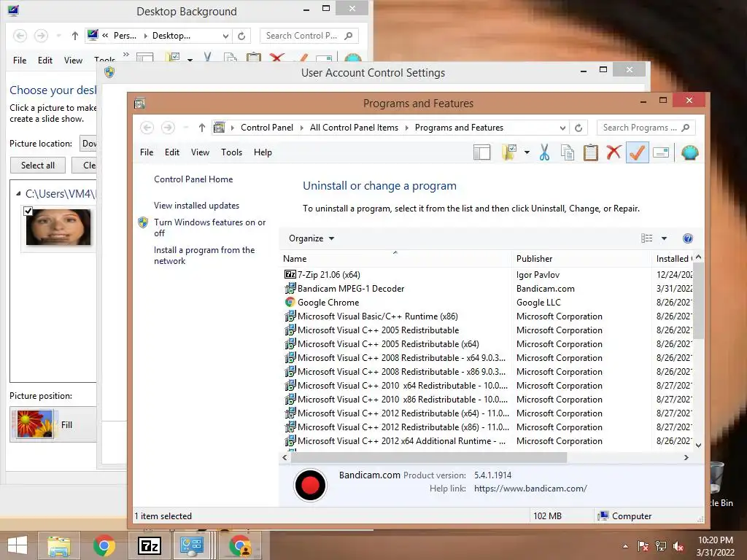Open the View menu in Programs and Features

click(x=200, y=152)
